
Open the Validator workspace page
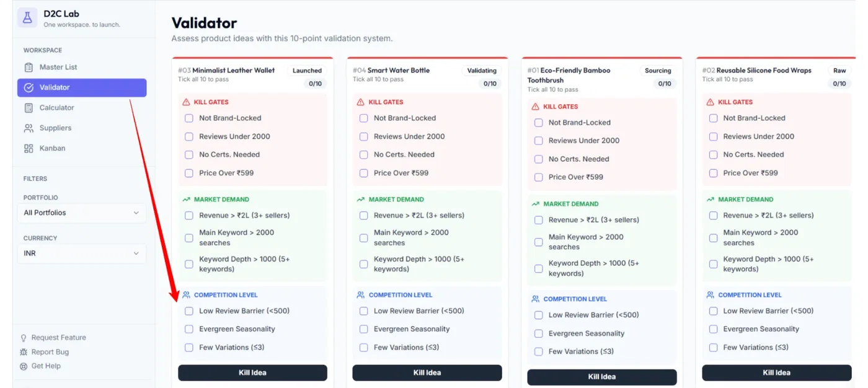82,87
